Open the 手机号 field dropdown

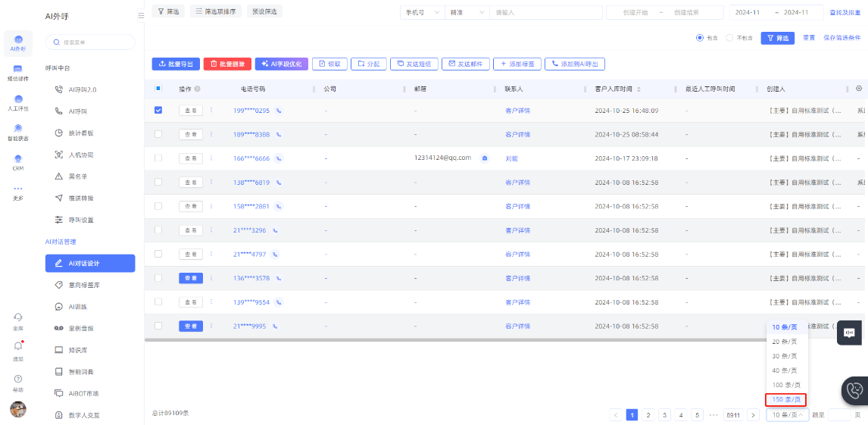pyautogui.click(x=423, y=12)
